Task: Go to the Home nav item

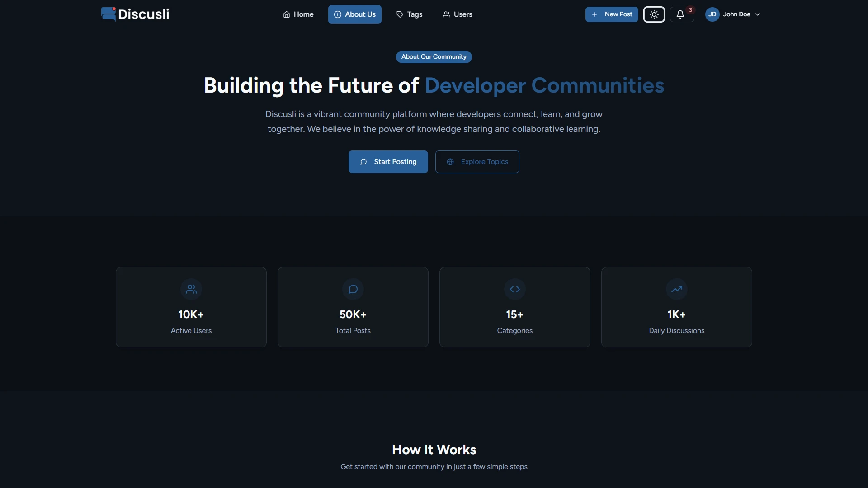Action: [298, 14]
